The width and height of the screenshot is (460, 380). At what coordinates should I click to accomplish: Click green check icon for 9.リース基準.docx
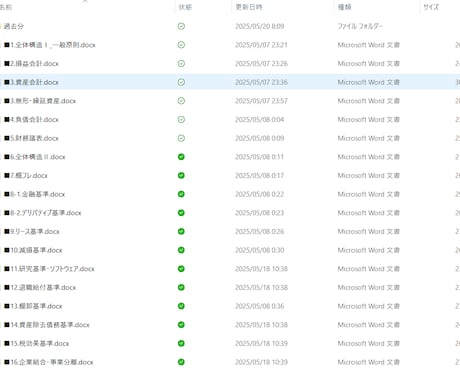(181, 232)
